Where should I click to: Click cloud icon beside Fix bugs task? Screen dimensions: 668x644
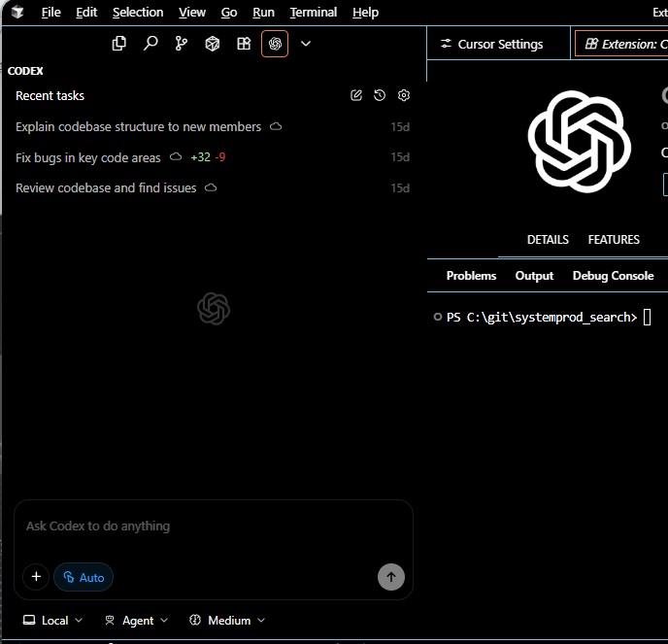(176, 156)
